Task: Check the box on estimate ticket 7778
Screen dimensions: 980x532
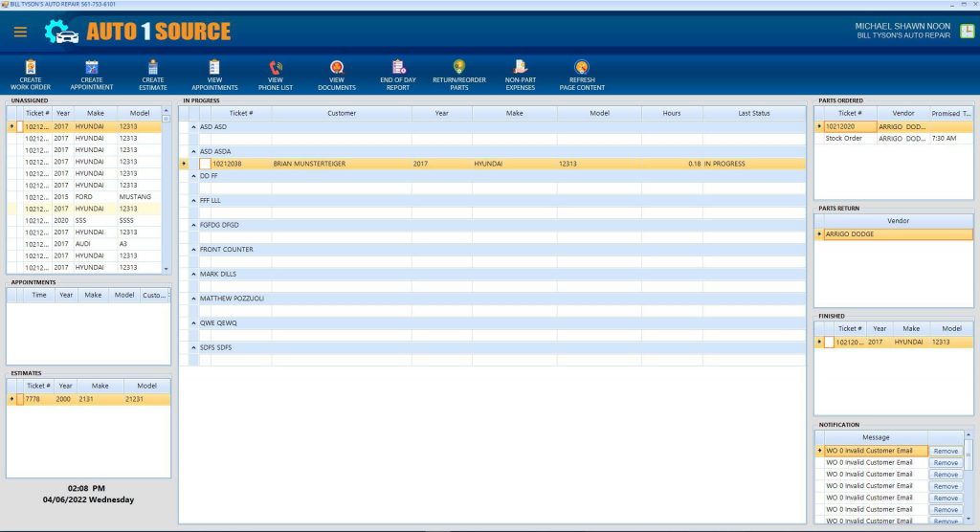Action: point(19,399)
